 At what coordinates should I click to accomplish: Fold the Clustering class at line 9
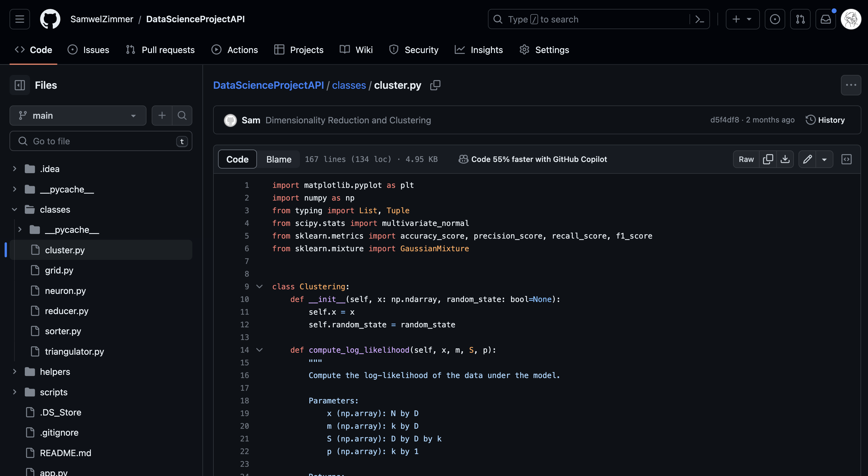click(260, 286)
